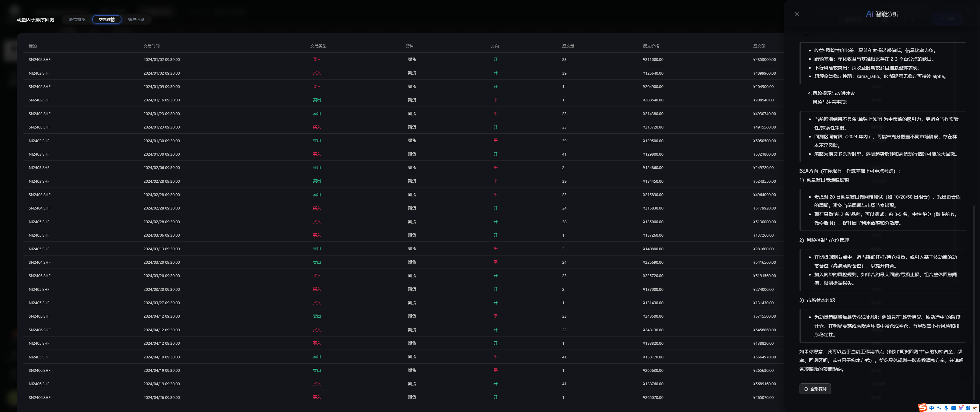Select the 交易详情 tab

point(107,19)
